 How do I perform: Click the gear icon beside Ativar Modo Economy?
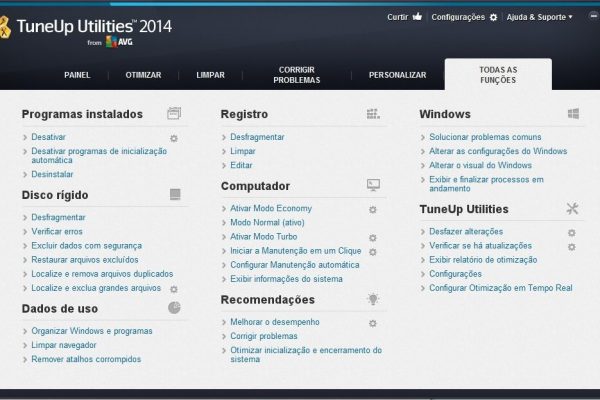[373, 209]
